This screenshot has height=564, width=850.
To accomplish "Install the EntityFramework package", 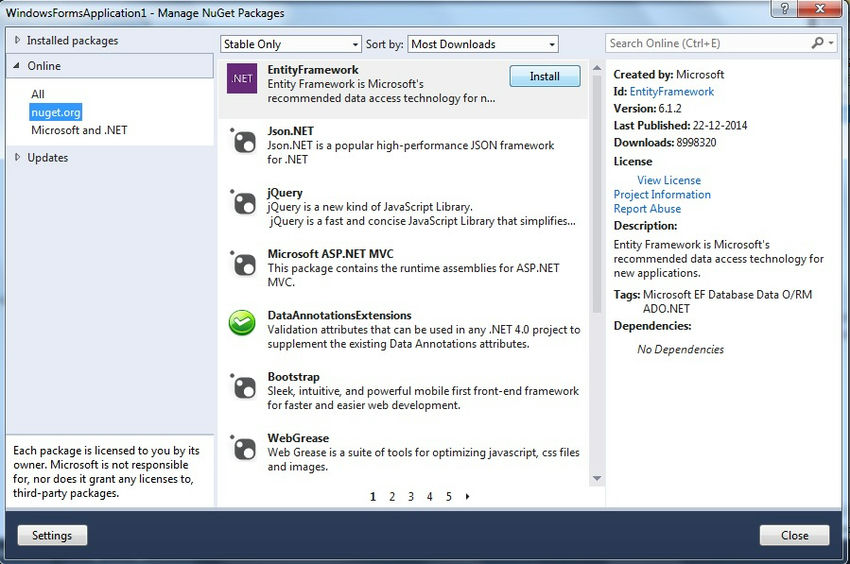I will pyautogui.click(x=545, y=76).
